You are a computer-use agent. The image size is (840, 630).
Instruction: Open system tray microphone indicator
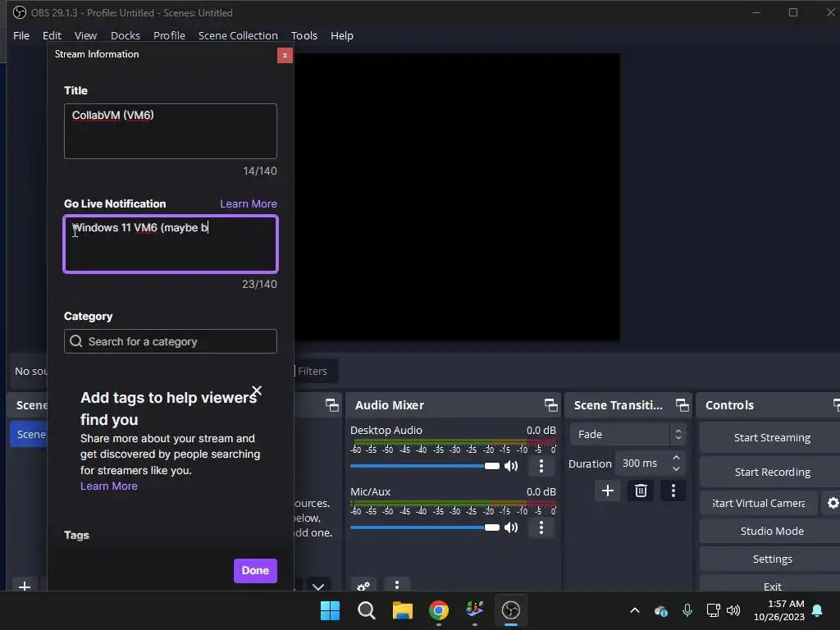687,610
